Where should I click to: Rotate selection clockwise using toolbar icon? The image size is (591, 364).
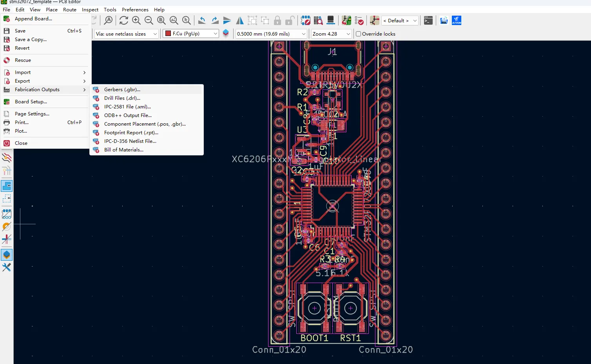point(214,20)
